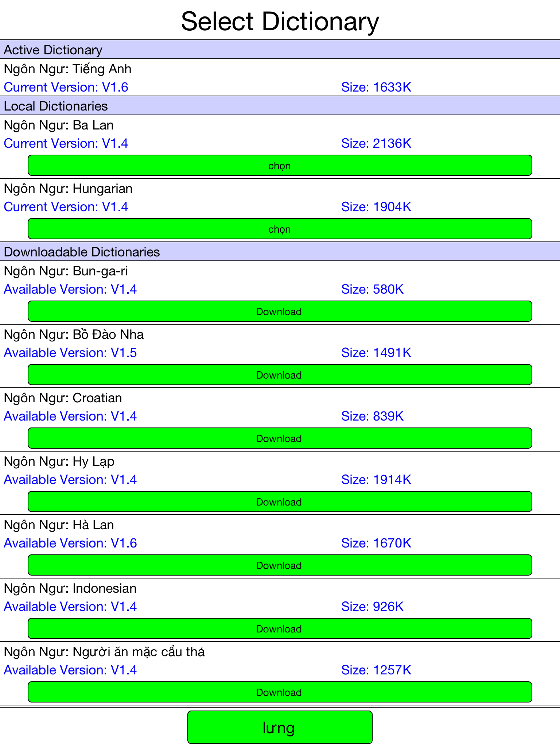Click Ngôn Ngư: Bun-ga-ri label
The height and width of the screenshot is (747, 560).
(x=66, y=271)
